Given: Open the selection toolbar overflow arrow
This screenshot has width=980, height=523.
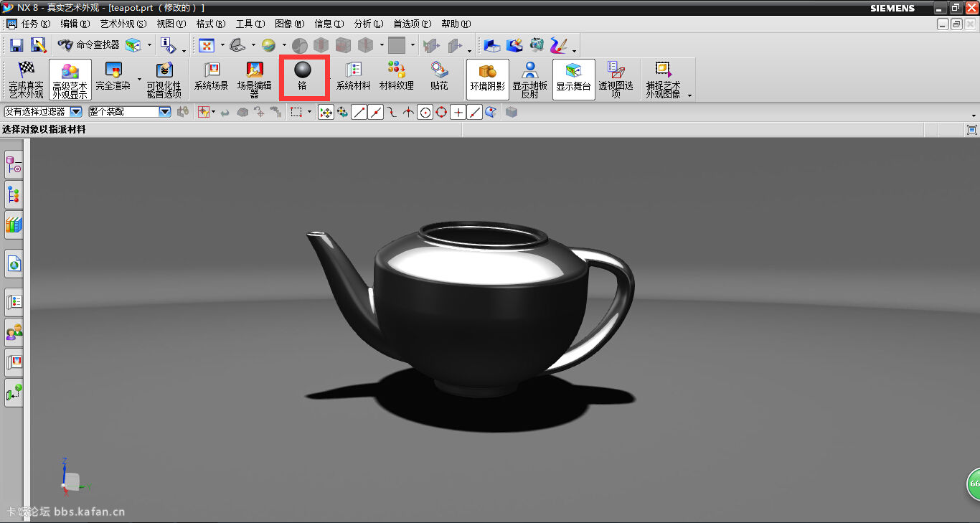Looking at the screenshot, I should 974,116.
